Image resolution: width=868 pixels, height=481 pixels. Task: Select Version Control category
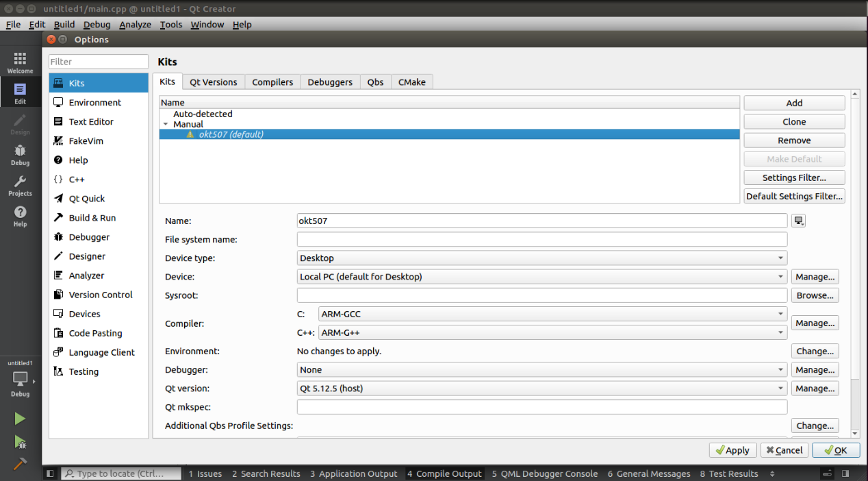click(x=101, y=295)
